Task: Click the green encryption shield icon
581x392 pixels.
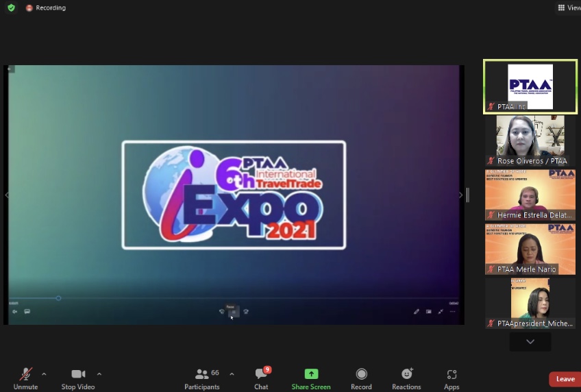Action: 11,8
